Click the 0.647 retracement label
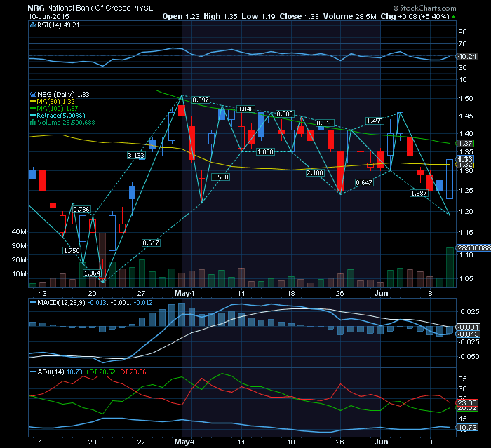This screenshot has height=448, width=491. pyautogui.click(x=364, y=182)
